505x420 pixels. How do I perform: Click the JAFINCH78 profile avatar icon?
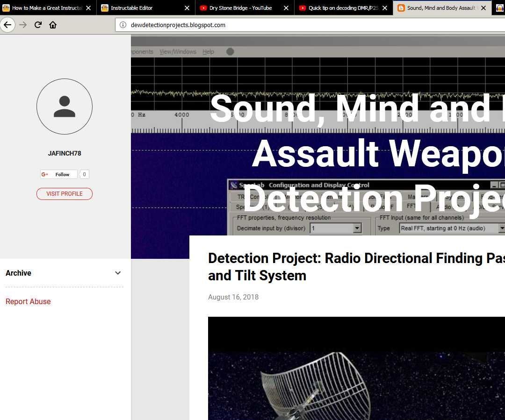[x=64, y=107]
